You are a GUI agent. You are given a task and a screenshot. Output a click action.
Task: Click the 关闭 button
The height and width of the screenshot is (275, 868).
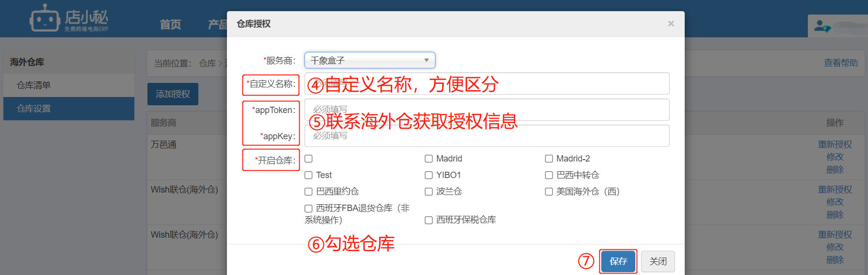pyautogui.click(x=658, y=261)
